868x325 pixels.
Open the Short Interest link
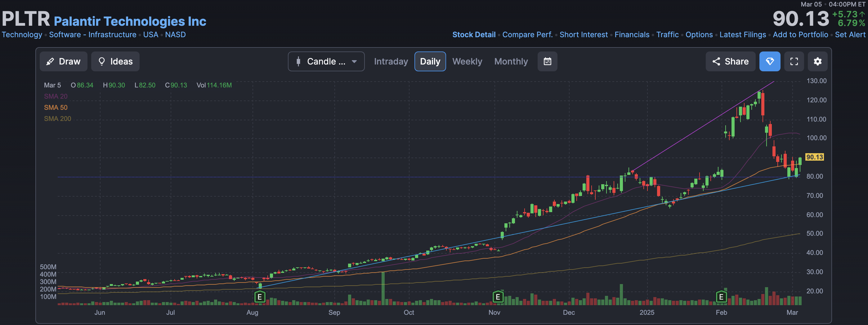tap(584, 35)
